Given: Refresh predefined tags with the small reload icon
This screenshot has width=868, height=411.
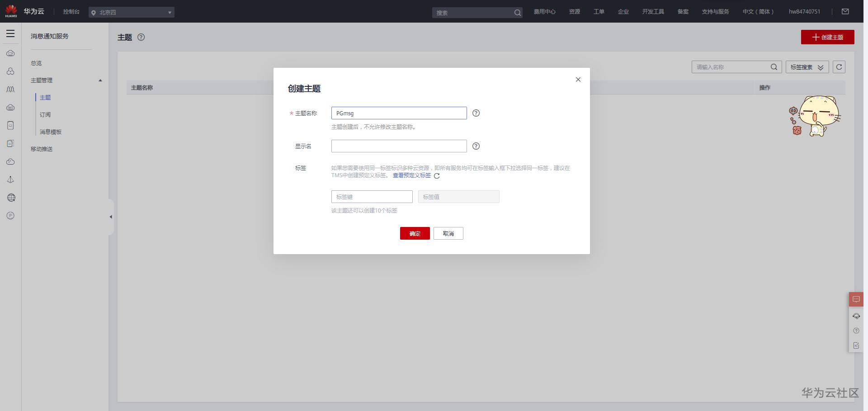Looking at the screenshot, I should pos(437,176).
